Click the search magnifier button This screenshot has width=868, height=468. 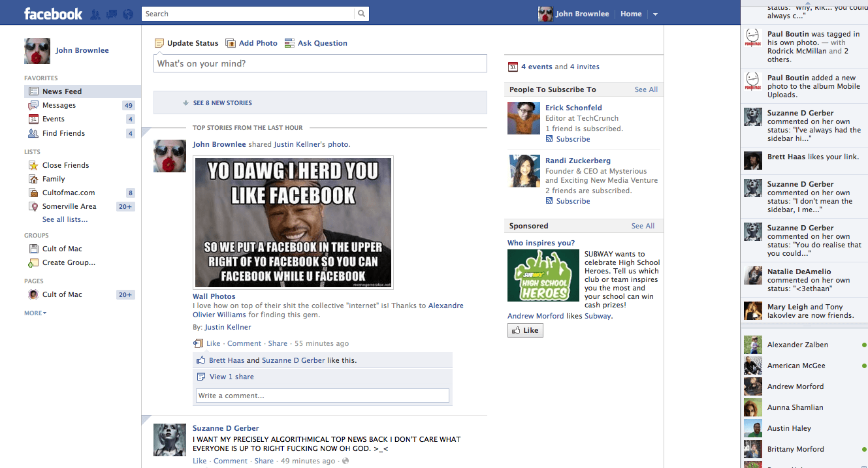[x=361, y=14]
